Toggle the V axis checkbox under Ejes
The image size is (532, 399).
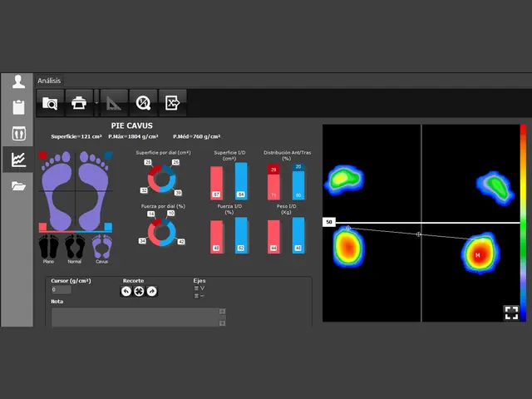click(x=196, y=288)
